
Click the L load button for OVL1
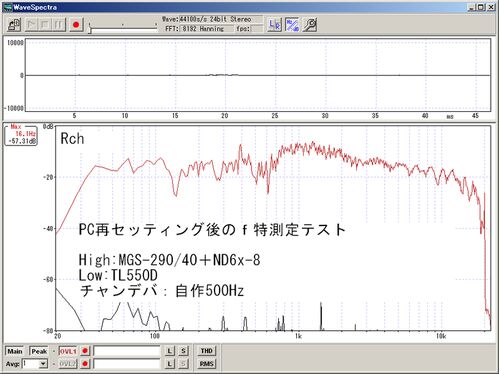point(170,351)
